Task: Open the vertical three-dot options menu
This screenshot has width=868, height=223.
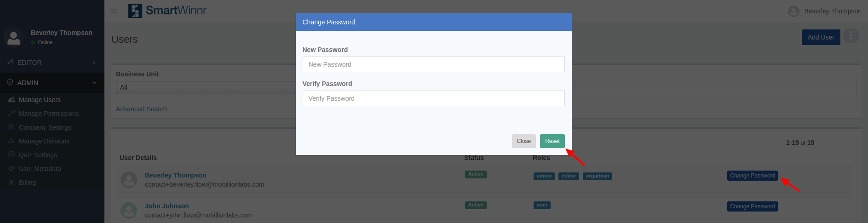Action: (851, 36)
